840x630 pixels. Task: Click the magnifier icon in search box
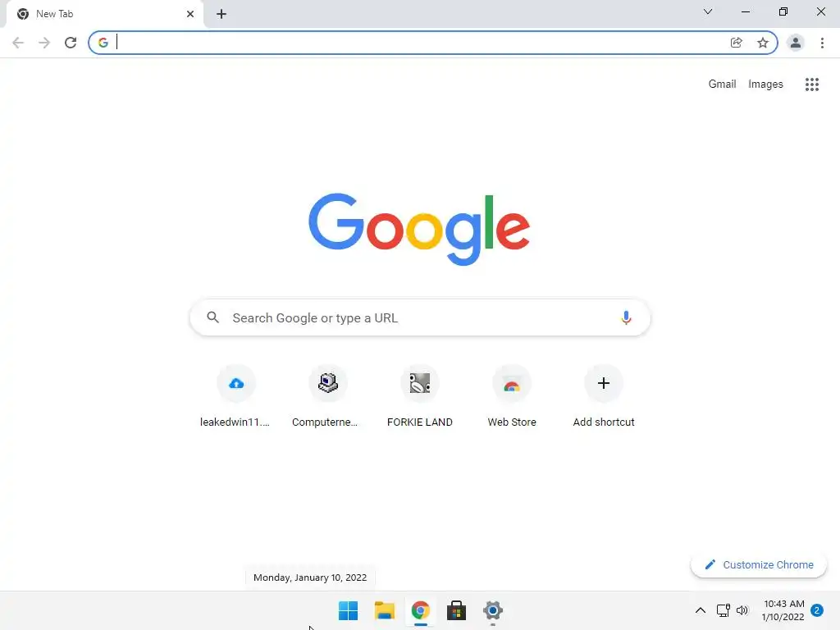click(x=212, y=317)
